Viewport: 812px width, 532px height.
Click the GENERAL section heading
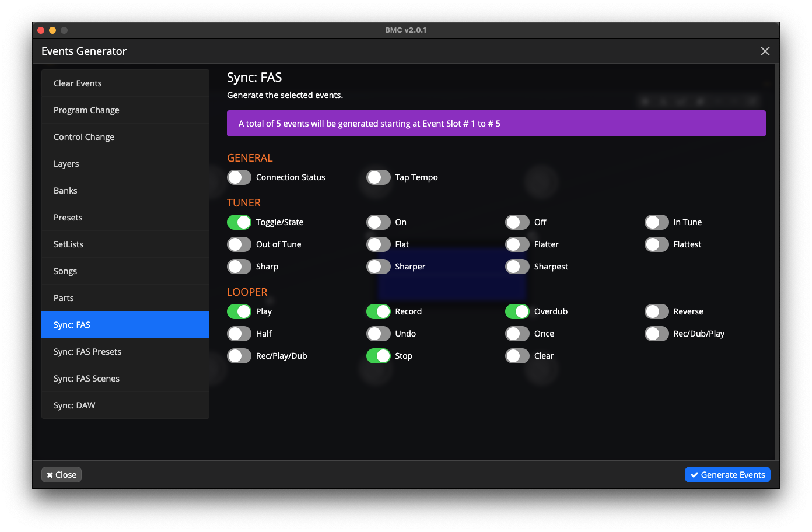[x=250, y=158]
